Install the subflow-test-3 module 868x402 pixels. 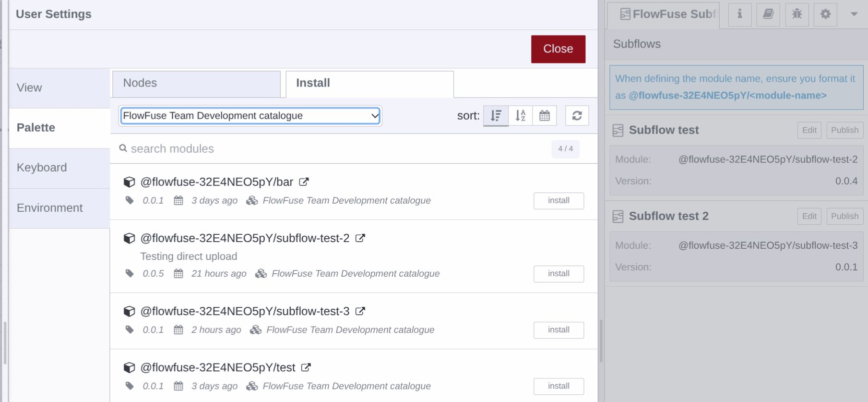pyautogui.click(x=559, y=330)
